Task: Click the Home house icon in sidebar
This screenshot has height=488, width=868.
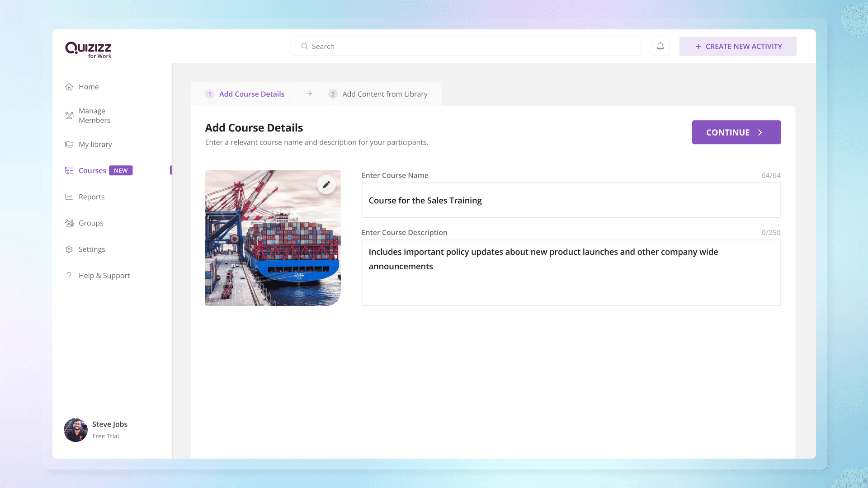Action: [69, 87]
